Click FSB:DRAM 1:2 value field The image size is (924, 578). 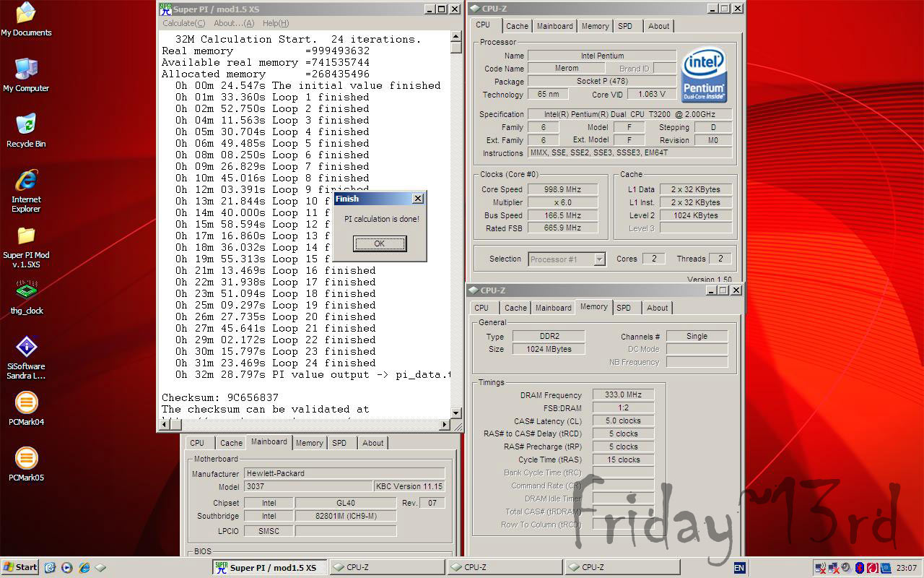tap(624, 407)
